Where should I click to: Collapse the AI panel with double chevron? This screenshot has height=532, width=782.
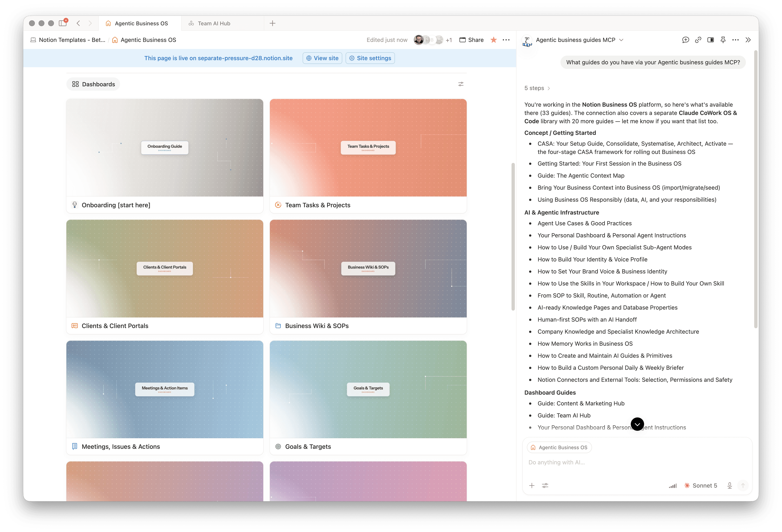tap(748, 40)
